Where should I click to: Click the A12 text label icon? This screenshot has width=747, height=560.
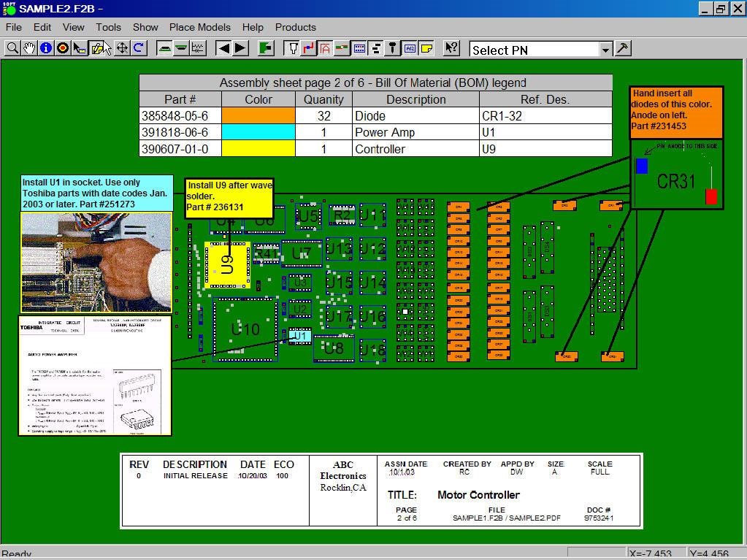(x=410, y=49)
